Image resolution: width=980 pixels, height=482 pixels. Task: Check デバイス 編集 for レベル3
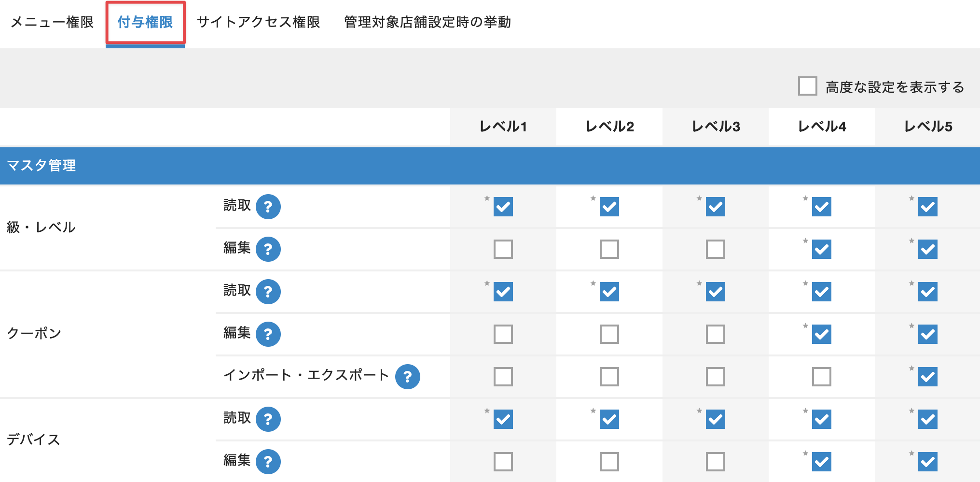715,462
